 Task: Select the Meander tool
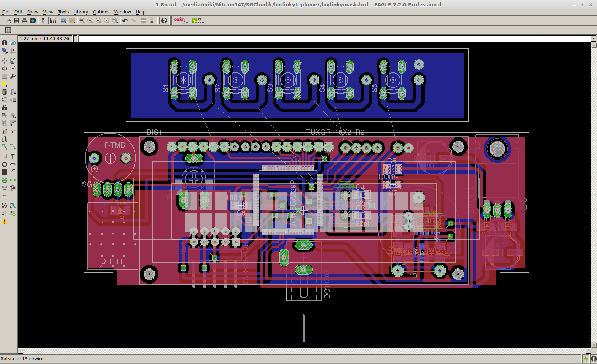[x=5, y=139]
